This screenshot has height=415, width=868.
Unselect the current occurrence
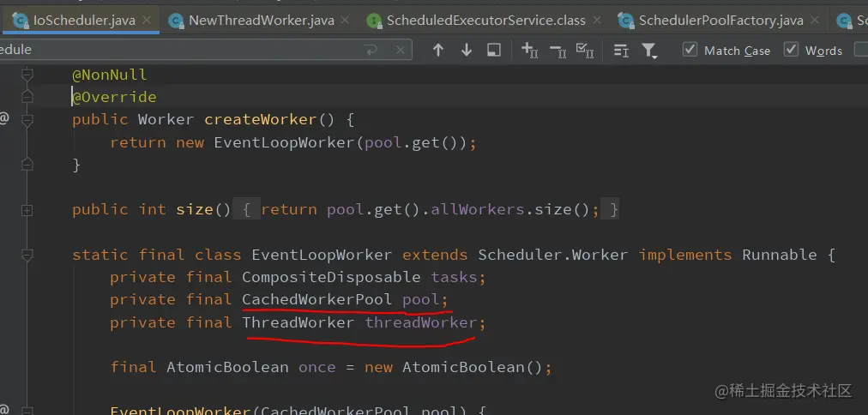(x=558, y=51)
